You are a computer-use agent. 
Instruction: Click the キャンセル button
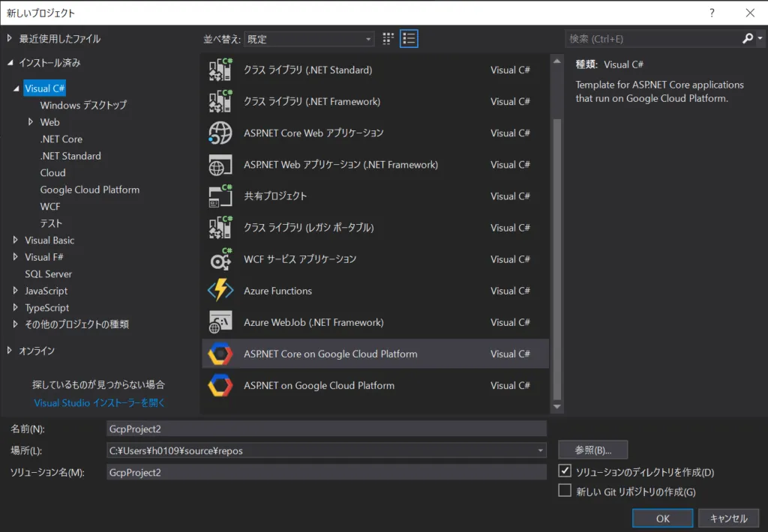[x=728, y=519]
